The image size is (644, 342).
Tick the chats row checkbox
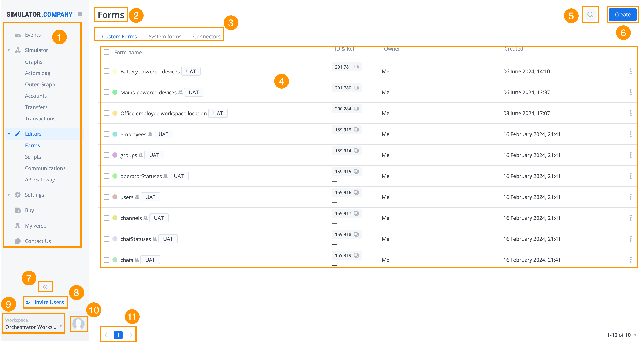pos(106,260)
